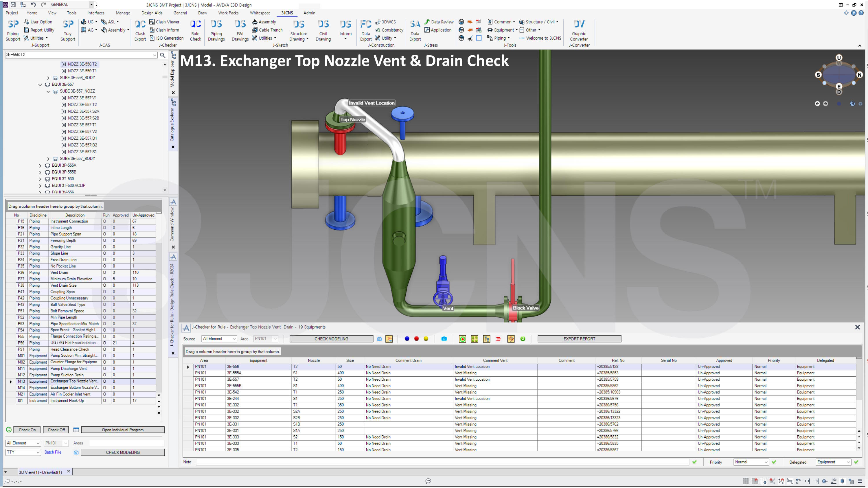Open the Civil Drawing tool
This screenshot has width=868, height=488.
pyautogui.click(x=323, y=30)
